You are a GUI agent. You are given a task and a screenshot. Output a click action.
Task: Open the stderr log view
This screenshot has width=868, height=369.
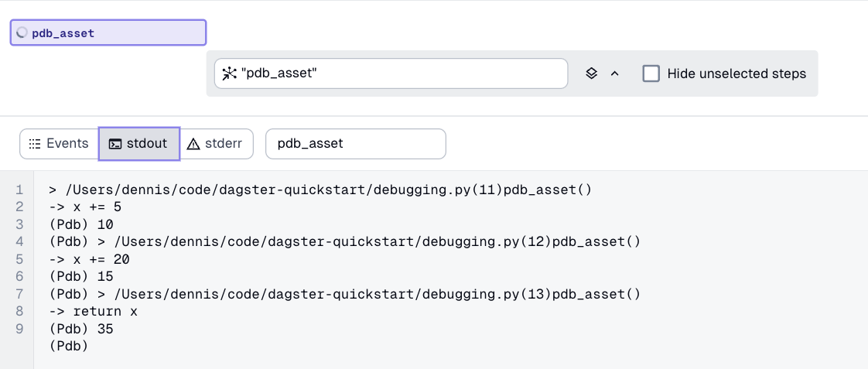click(217, 144)
